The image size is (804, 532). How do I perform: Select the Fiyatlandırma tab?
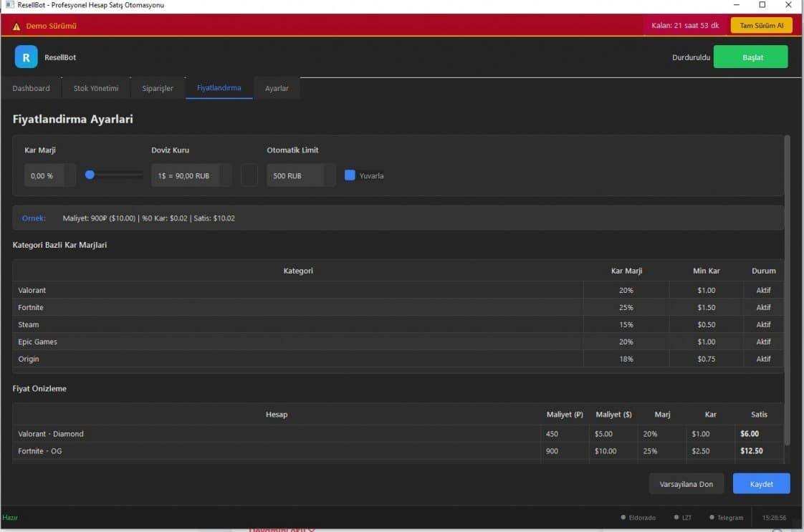tap(219, 87)
